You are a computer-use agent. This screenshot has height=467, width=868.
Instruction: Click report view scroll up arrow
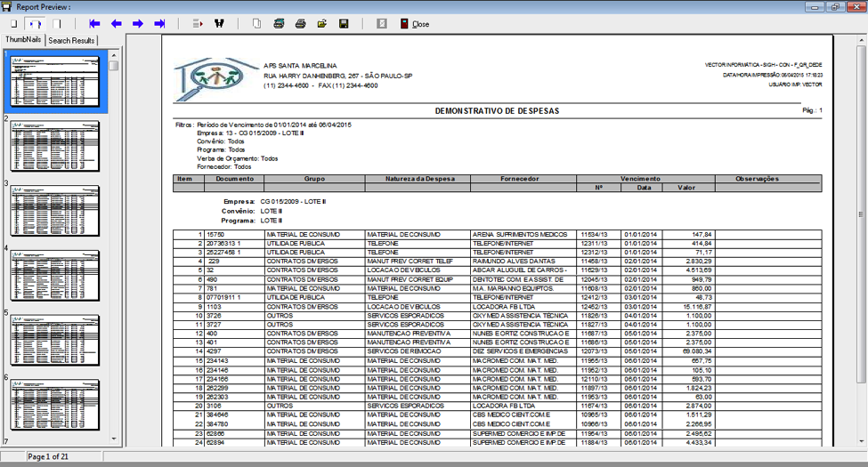[862, 40]
